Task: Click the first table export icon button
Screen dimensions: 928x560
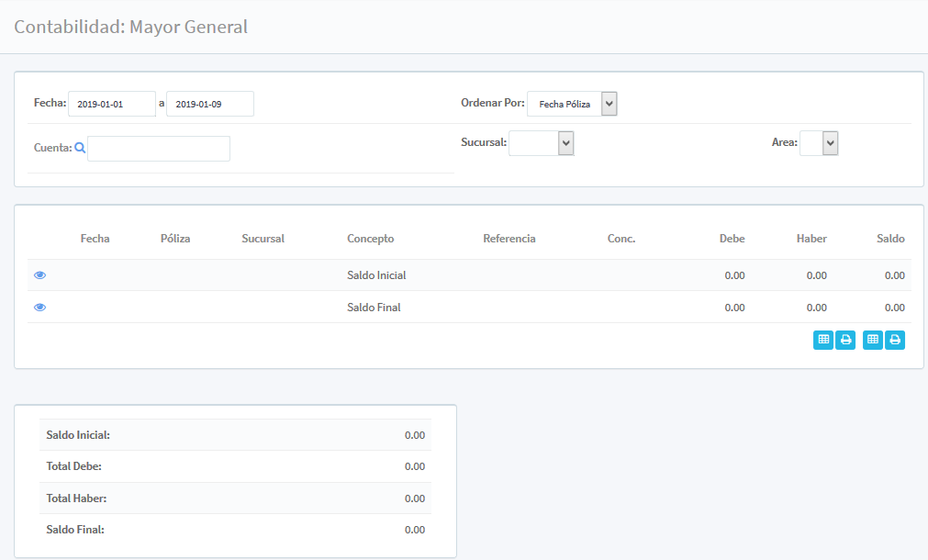Action: tap(823, 340)
